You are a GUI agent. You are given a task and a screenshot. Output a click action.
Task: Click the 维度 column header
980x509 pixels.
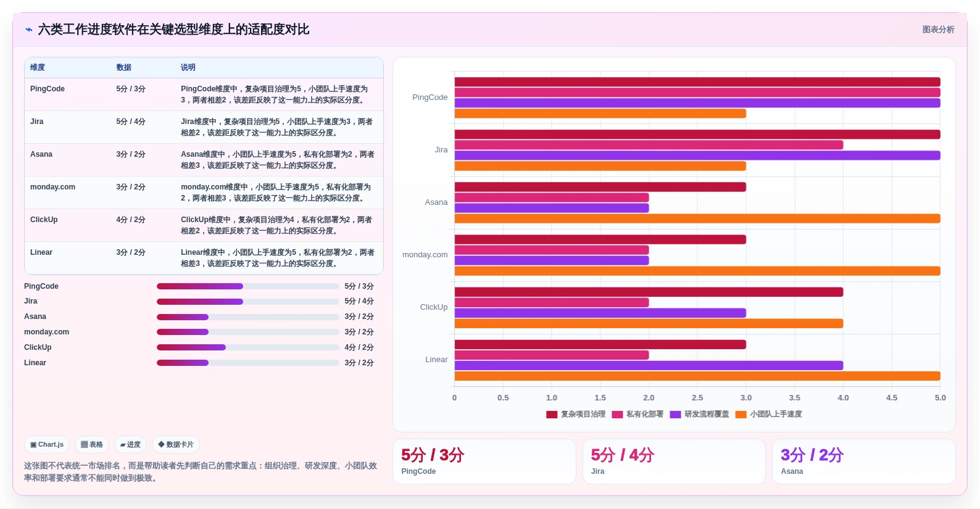pyautogui.click(x=38, y=67)
